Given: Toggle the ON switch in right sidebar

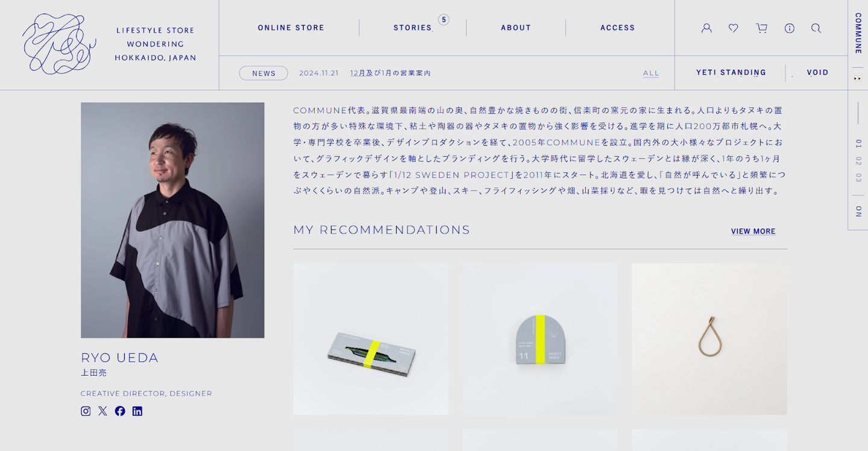Looking at the screenshot, I should tap(858, 211).
